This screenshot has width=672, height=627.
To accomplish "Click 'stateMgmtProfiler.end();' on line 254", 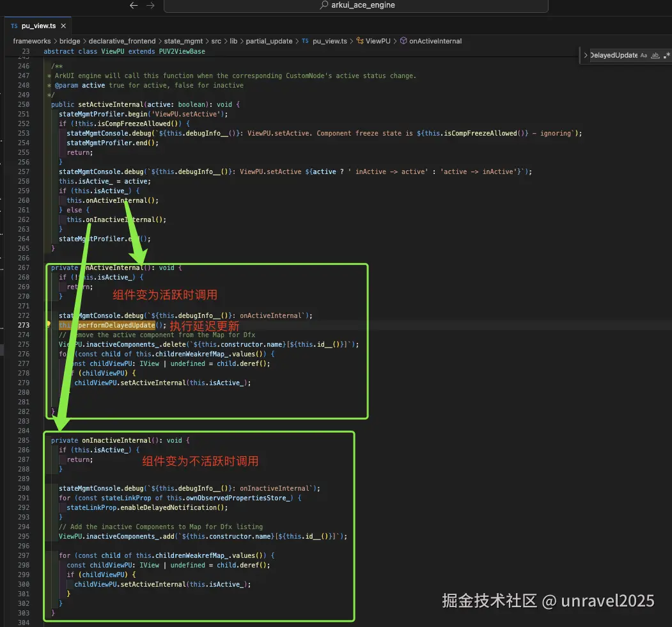I will [x=113, y=143].
